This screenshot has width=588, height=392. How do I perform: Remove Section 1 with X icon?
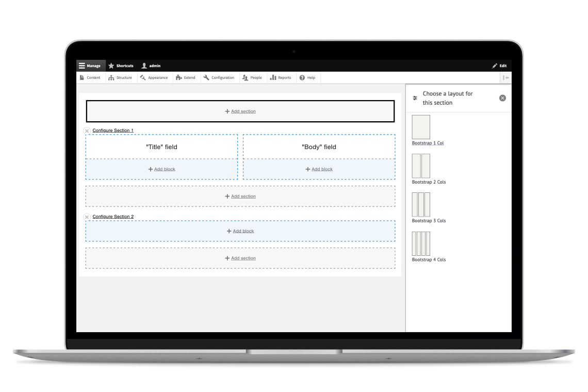pos(87,131)
